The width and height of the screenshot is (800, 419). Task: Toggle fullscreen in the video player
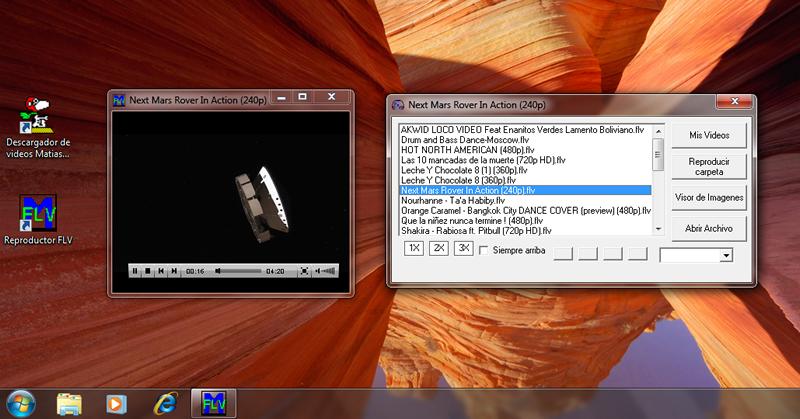point(304,271)
